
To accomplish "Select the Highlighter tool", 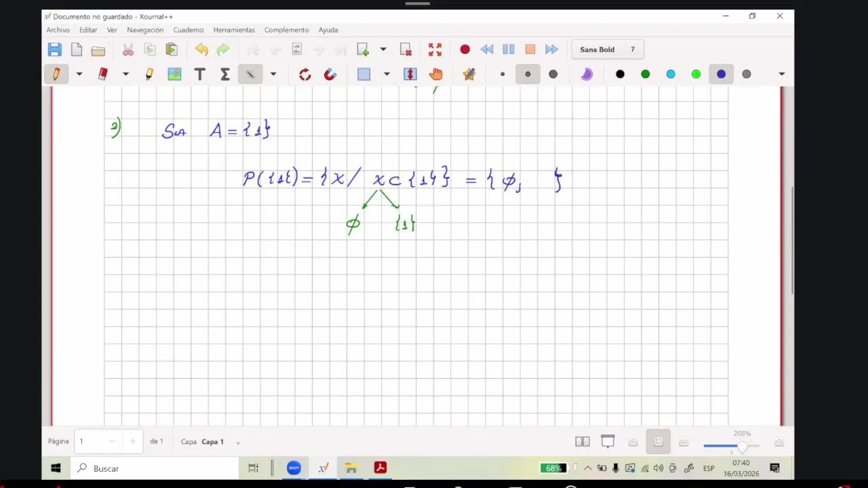I will pyautogui.click(x=149, y=74).
